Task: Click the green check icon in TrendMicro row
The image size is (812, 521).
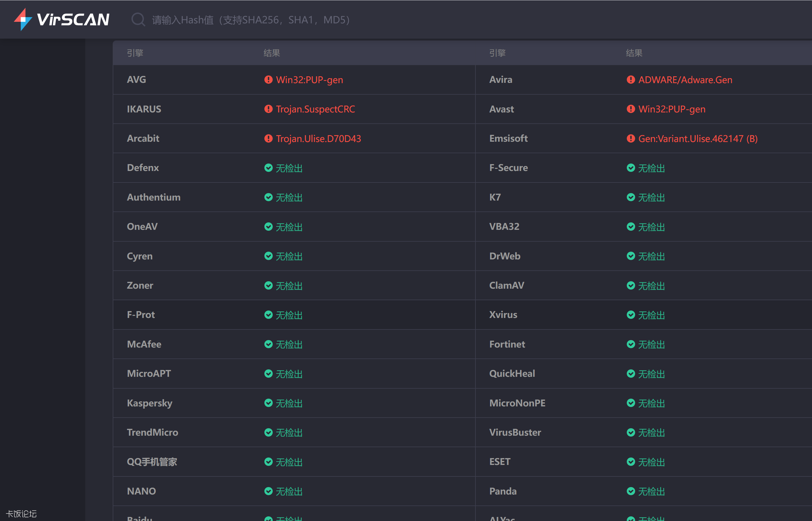Action: point(268,432)
